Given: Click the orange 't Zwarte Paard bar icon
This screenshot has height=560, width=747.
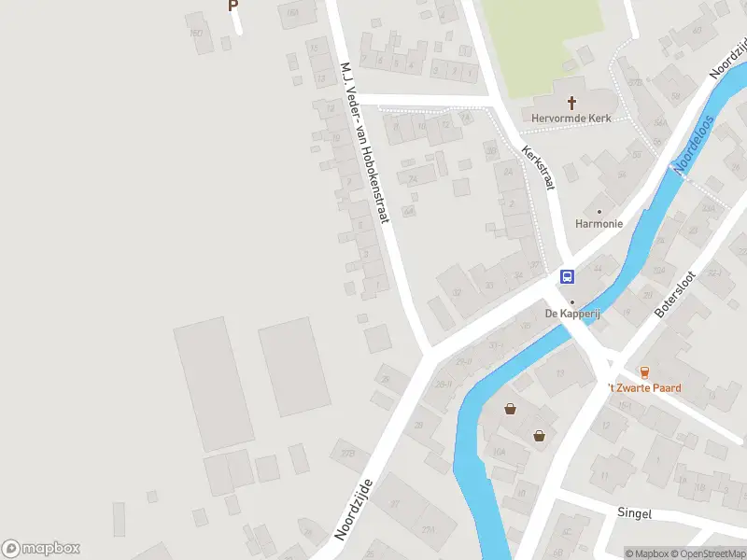Looking at the screenshot, I should [x=644, y=371].
